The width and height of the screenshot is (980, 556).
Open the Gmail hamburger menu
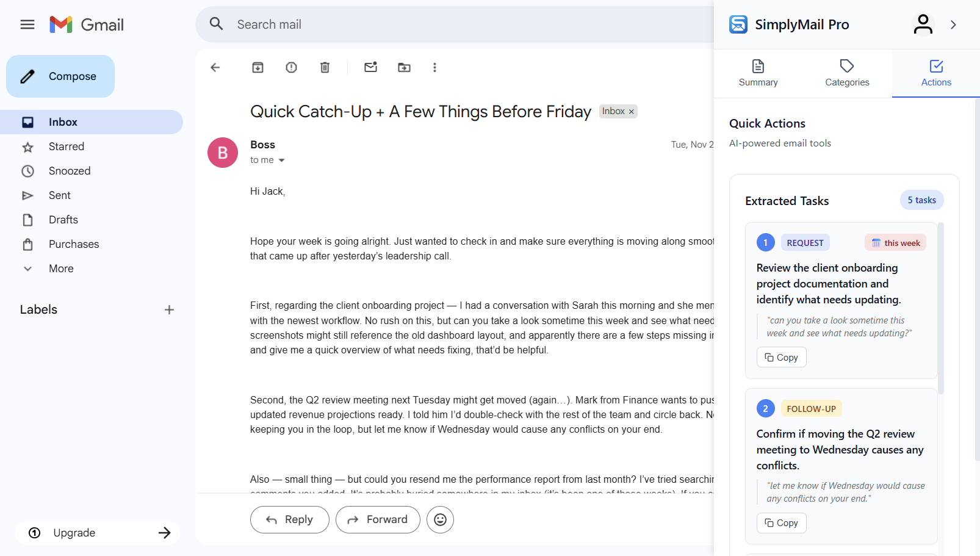[27, 24]
